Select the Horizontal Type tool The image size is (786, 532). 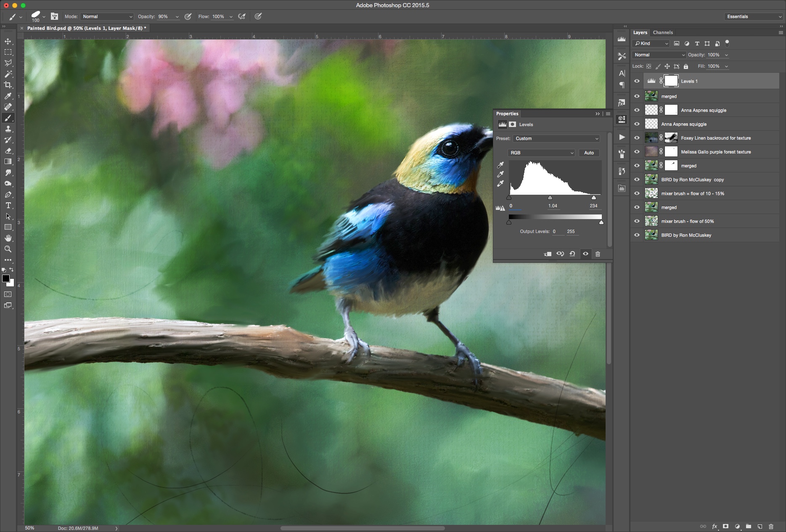tap(8, 206)
